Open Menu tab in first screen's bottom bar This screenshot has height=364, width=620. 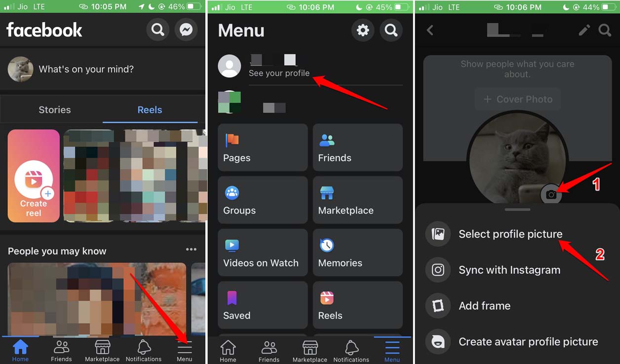tap(185, 351)
